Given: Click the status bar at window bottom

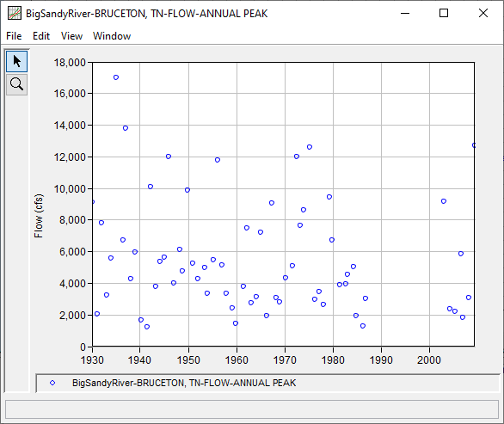Looking at the screenshot, I should pos(252,409).
